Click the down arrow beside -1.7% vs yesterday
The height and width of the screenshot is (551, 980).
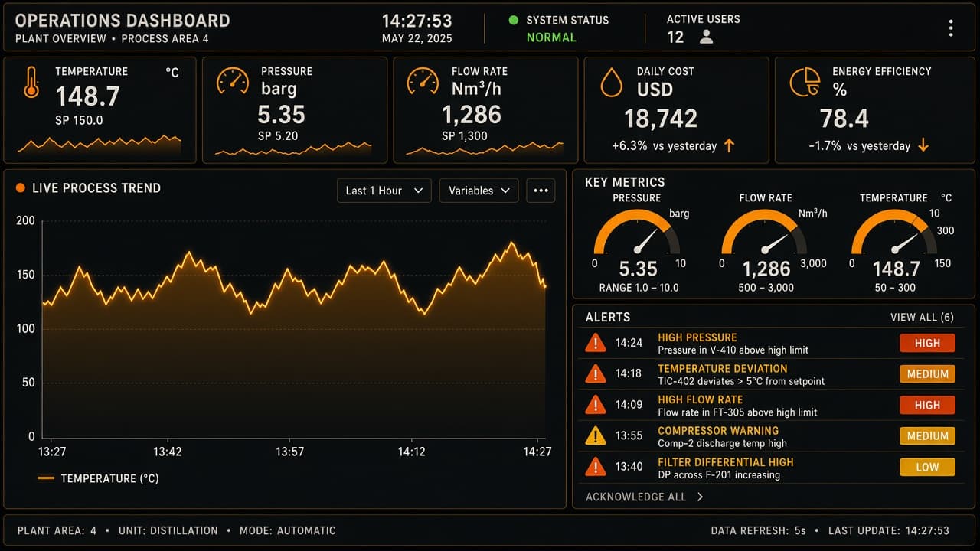[923, 145]
